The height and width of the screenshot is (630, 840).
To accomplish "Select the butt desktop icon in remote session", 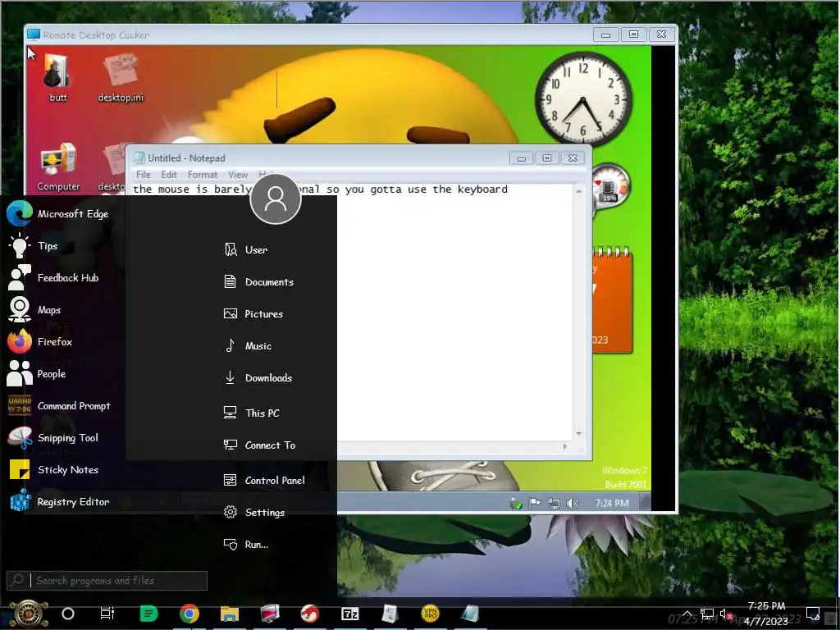I will (58, 78).
